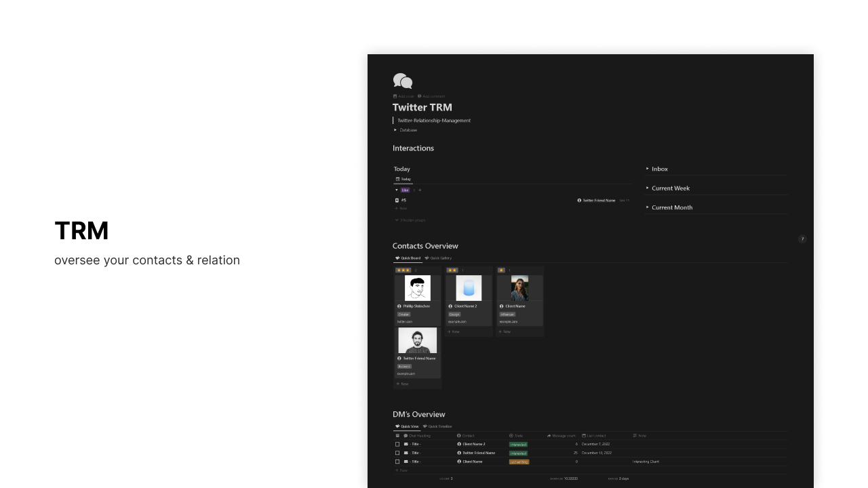
Task: Click New in the three-star column
Action: pos(403,384)
